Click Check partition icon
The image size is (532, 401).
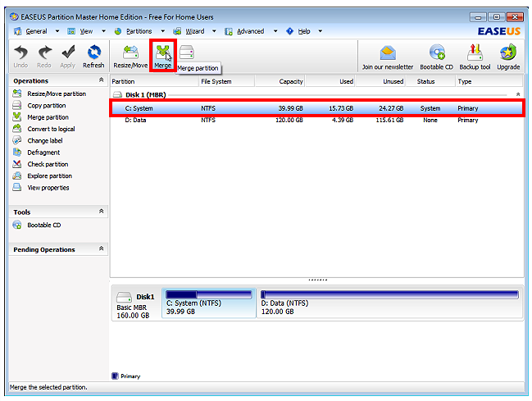(x=17, y=164)
